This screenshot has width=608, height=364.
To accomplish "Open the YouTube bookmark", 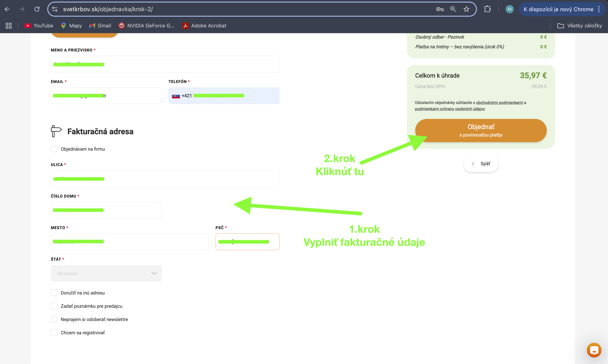I will tap(39, 26).
